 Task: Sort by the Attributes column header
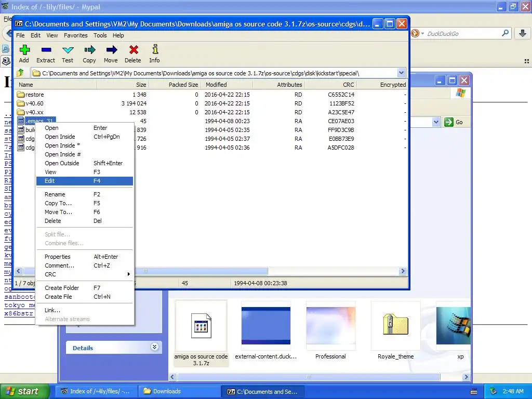(x=278, y=85)
